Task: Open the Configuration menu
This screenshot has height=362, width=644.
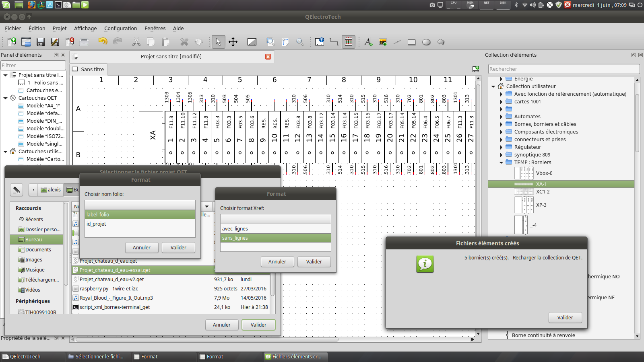Action: coord(120,29)
